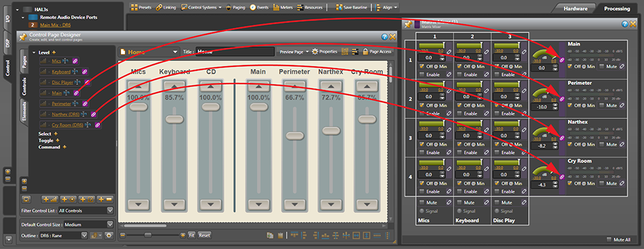The image size is (644, 249).
Task: Click the up arrow on Mics fader
Action: (138, 87)
